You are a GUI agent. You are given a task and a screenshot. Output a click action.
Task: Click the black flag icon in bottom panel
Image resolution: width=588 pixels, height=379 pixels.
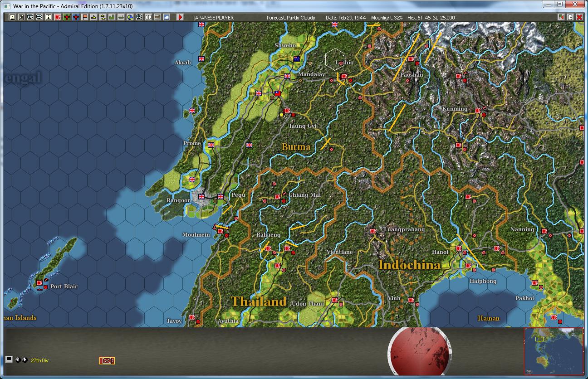(9, 360)
